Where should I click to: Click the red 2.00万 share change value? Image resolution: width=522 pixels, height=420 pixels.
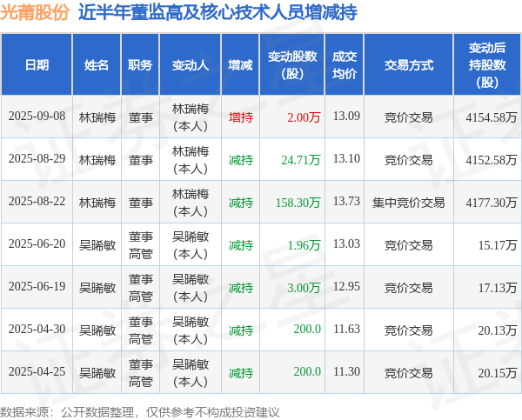pyautogui.click(x=304, y=117)
